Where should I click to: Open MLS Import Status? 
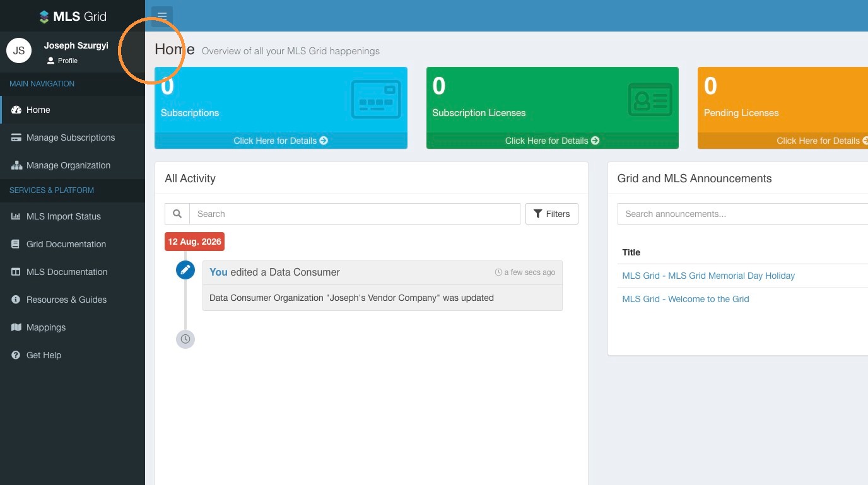[73, 216]
